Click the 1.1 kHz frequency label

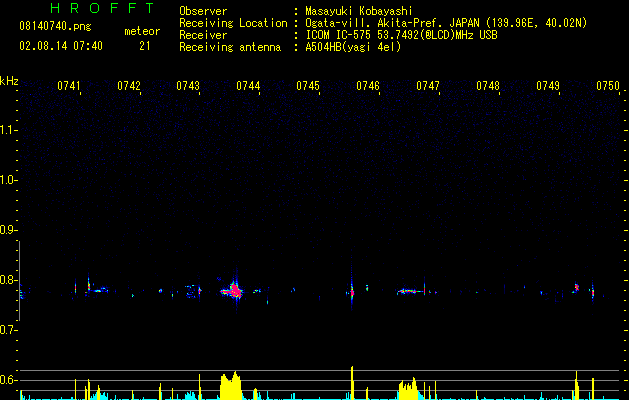tap(8, 130)
